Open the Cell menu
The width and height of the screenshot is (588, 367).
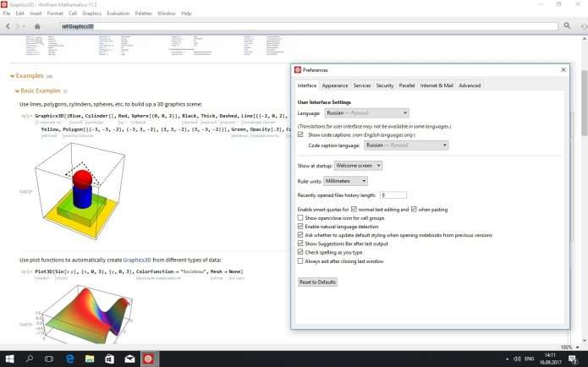coord(73,14)
